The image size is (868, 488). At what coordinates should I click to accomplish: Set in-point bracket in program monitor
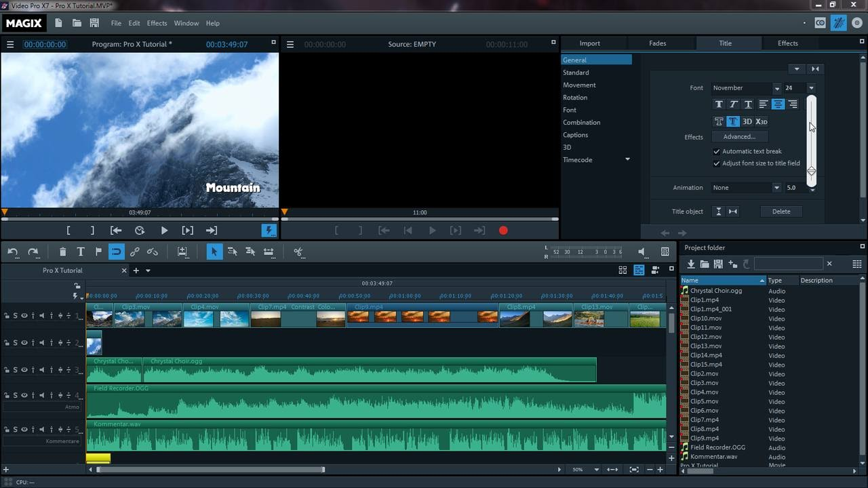pyautogui.click(x=68, y=230)
